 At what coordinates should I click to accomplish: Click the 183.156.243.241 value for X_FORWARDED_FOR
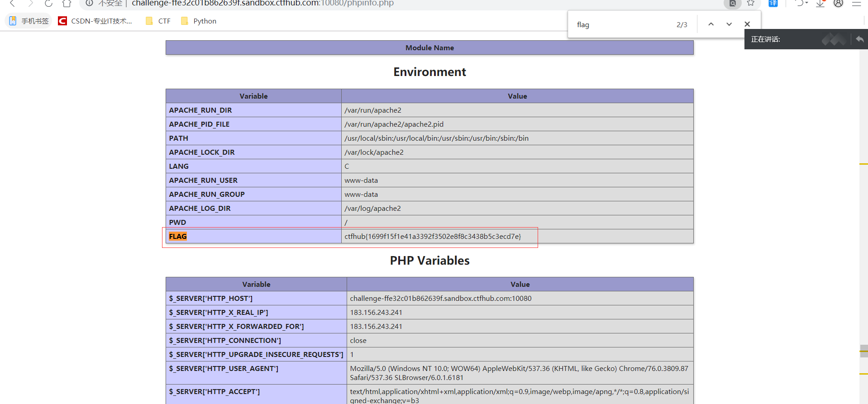[376, 326]
